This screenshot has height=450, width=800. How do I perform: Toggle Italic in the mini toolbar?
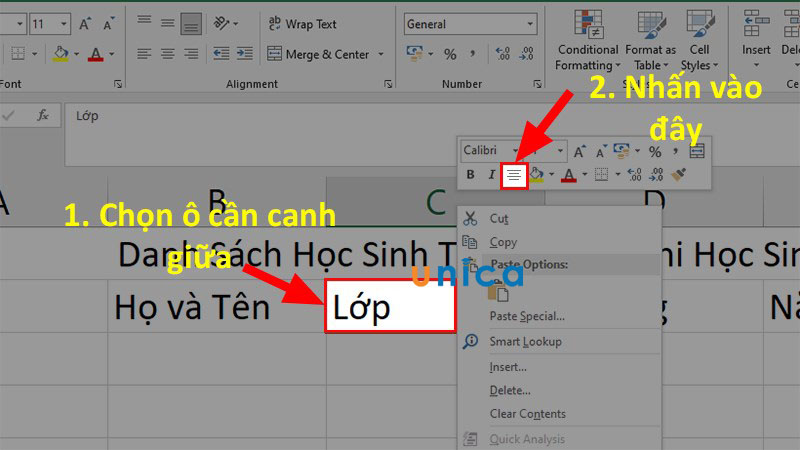(x=491, y=175)
